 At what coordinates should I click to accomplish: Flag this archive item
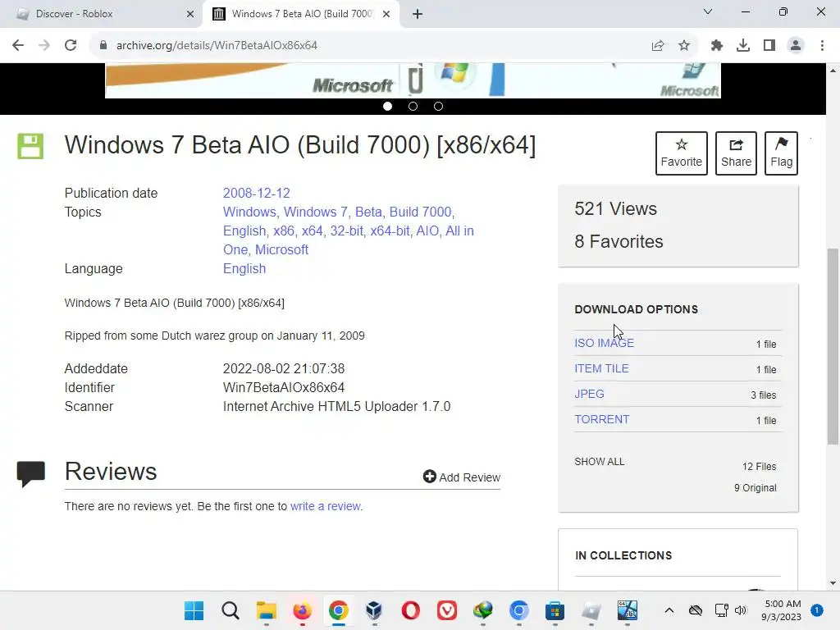coord(781,153)
